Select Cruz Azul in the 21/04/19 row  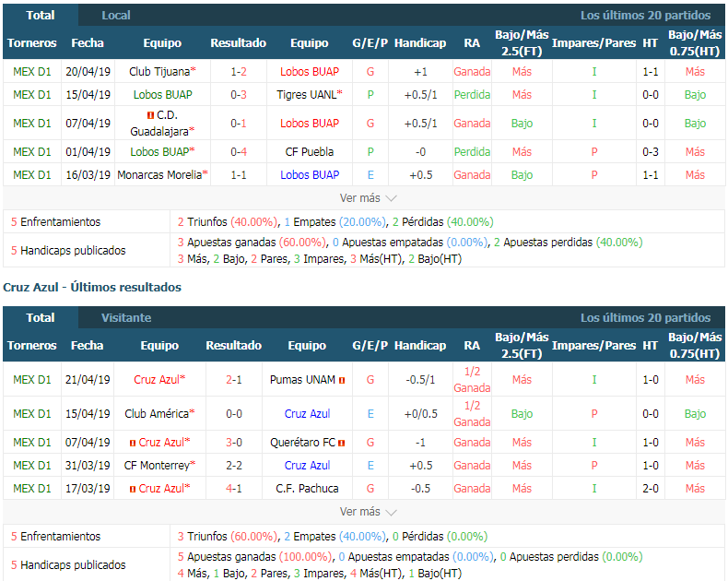(x=157, y=380)
